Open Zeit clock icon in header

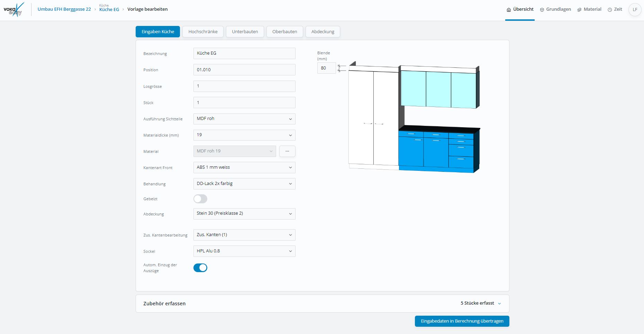click(615, 9)
